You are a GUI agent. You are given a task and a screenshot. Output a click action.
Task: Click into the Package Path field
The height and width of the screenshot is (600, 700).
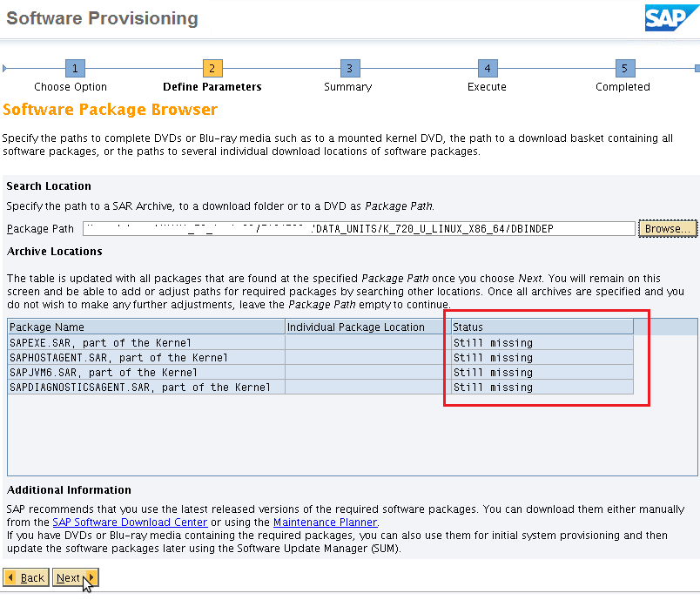(x=359, y=228)
